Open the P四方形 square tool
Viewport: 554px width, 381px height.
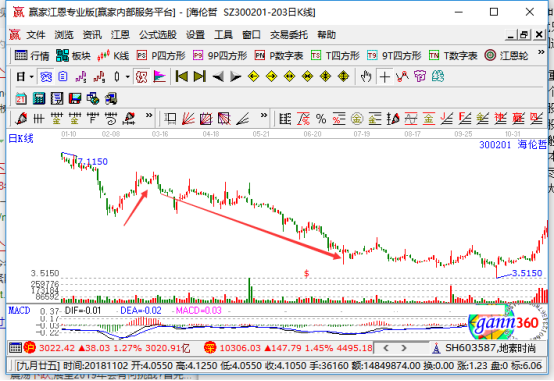click(x=161, y=55)
